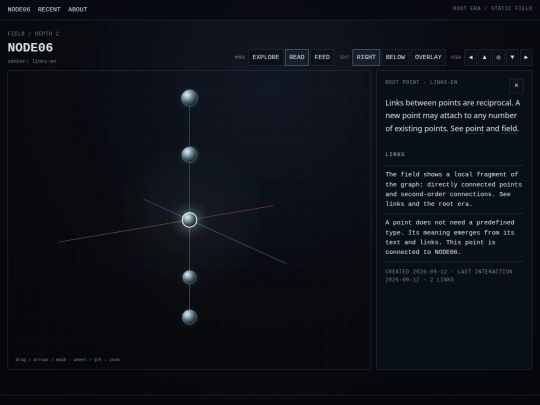Click the LINKS section heading
The width and height of the screenshot is (540, 405).
pyautogui.click(x=395, y=154)
